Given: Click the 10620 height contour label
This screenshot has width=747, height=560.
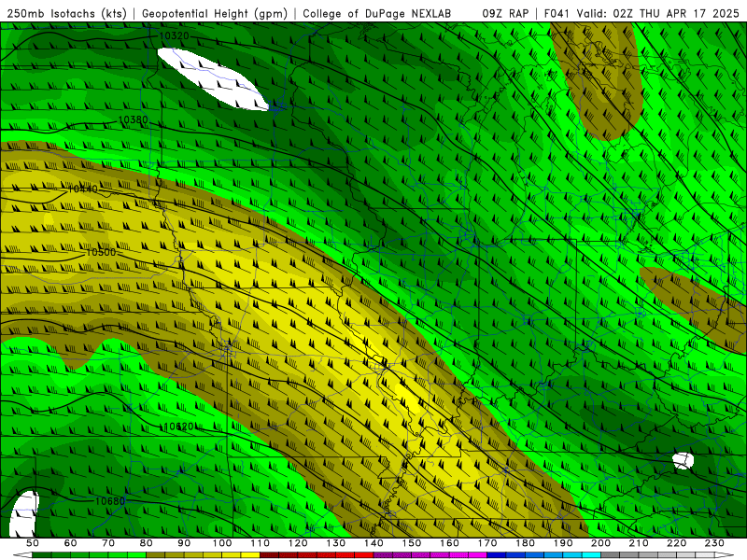Looking at the screenshot, I should pyautogui.click(x=178, y=427).
